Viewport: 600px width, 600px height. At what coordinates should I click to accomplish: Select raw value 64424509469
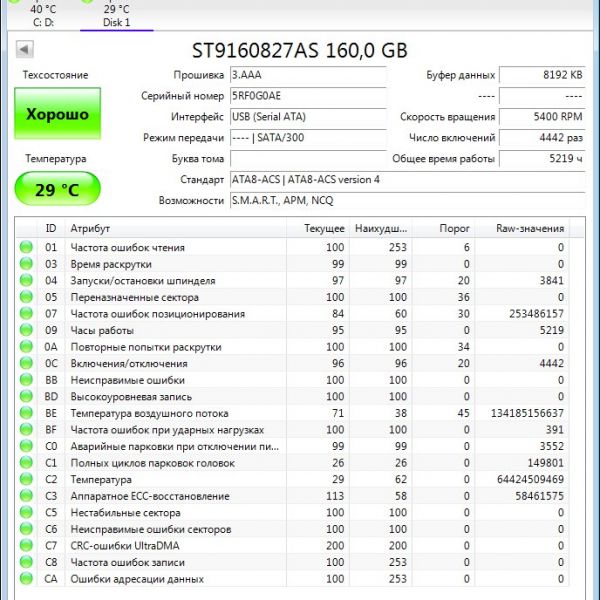tap(530, 479)
